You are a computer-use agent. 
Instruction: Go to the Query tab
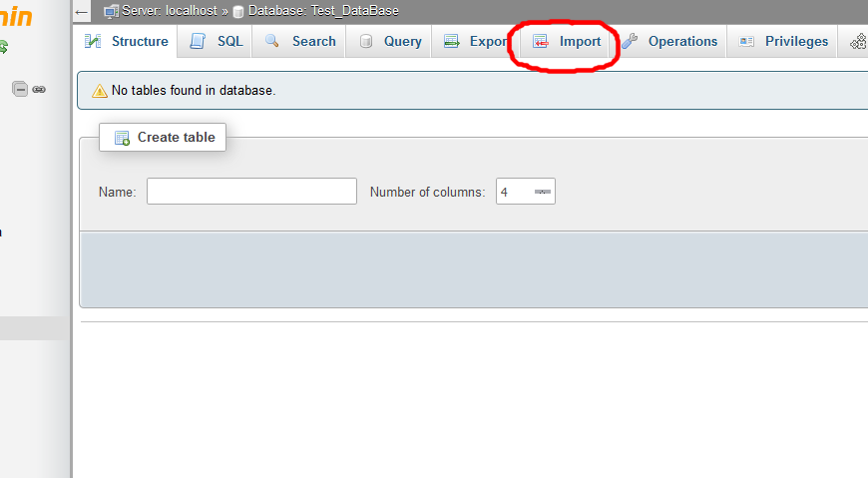tap(391, 42)
